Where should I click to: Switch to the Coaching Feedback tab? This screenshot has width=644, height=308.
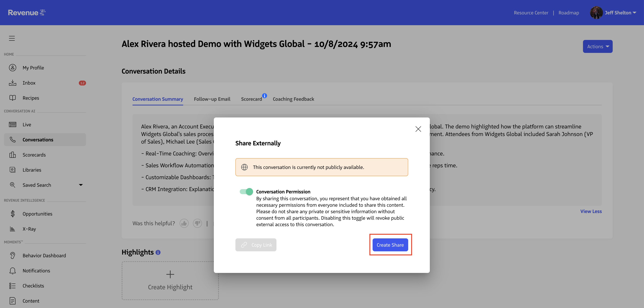[293, 99]
